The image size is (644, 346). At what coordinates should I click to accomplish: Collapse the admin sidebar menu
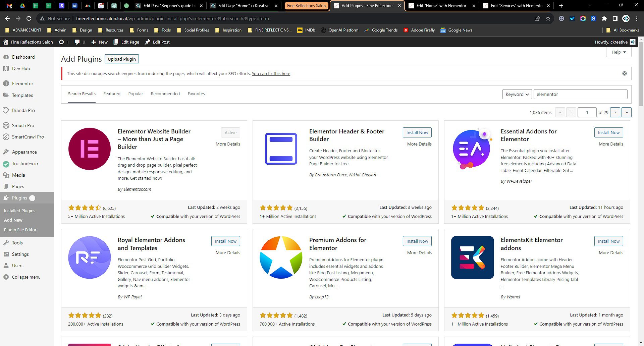pos(26,277)
